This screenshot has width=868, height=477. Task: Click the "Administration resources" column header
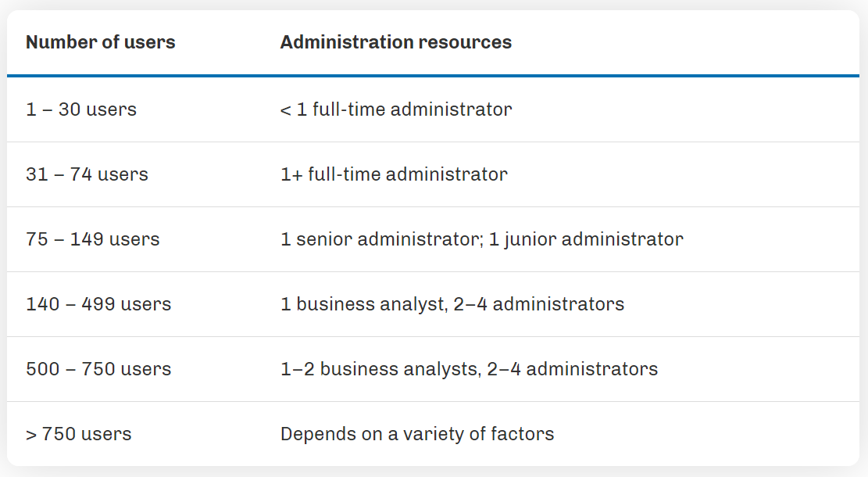pyautogui.click(x=395, y=42)
